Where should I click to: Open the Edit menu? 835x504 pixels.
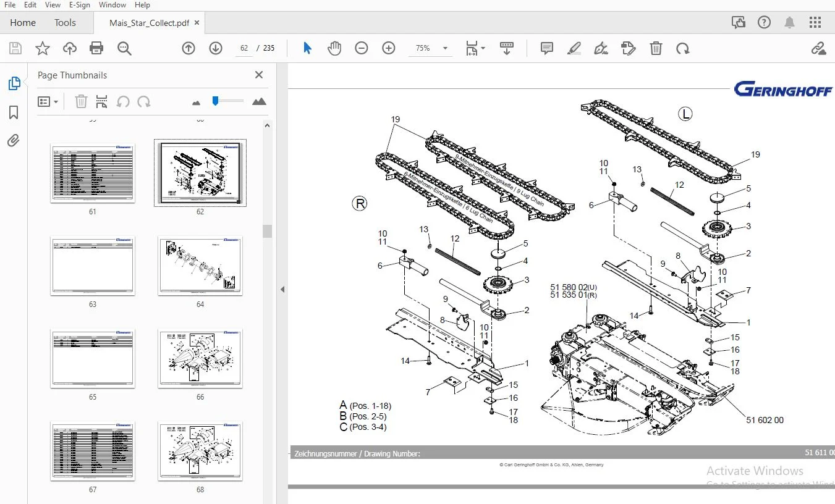(x=30, y=5)
